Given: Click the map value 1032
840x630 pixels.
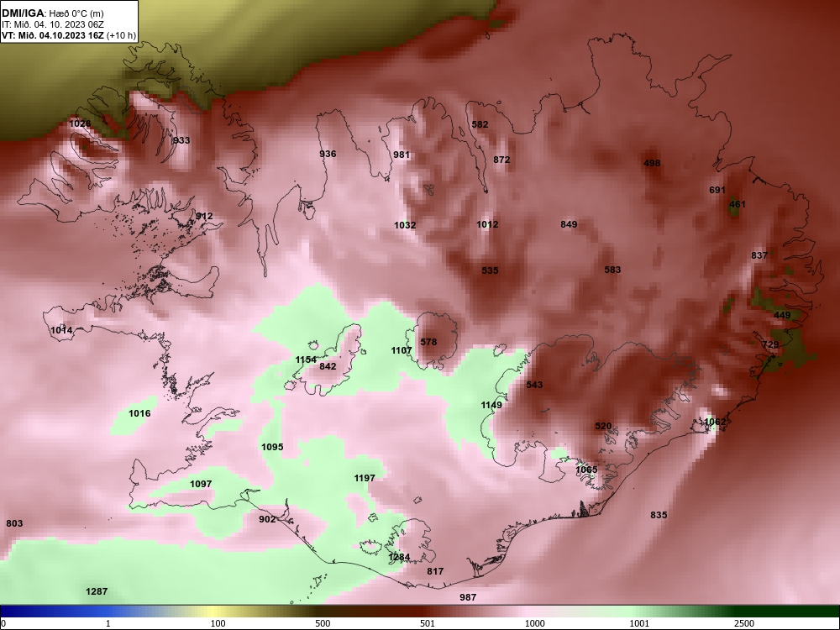Looking at the screenshot, I should [405, 225].
